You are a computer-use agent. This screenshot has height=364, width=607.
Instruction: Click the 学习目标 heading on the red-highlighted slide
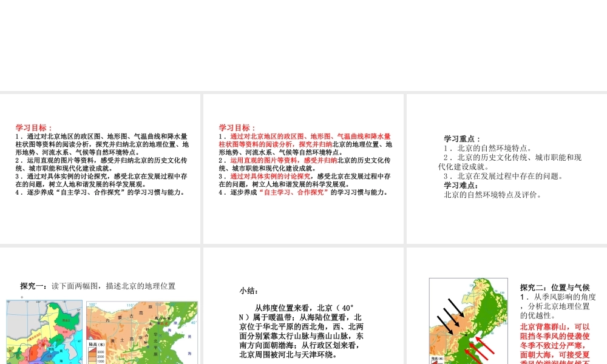pyautogui.click(x=237, y=127)
